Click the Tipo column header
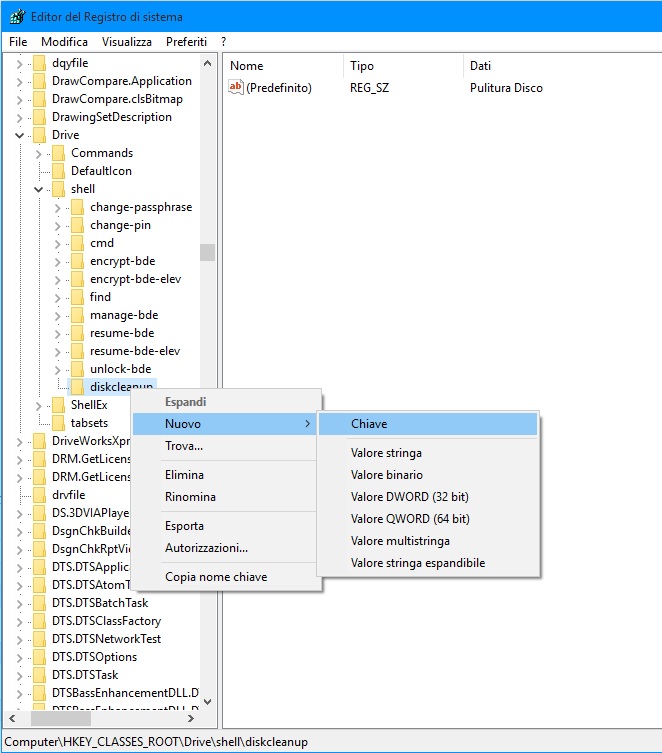 (x=404, y=66)
